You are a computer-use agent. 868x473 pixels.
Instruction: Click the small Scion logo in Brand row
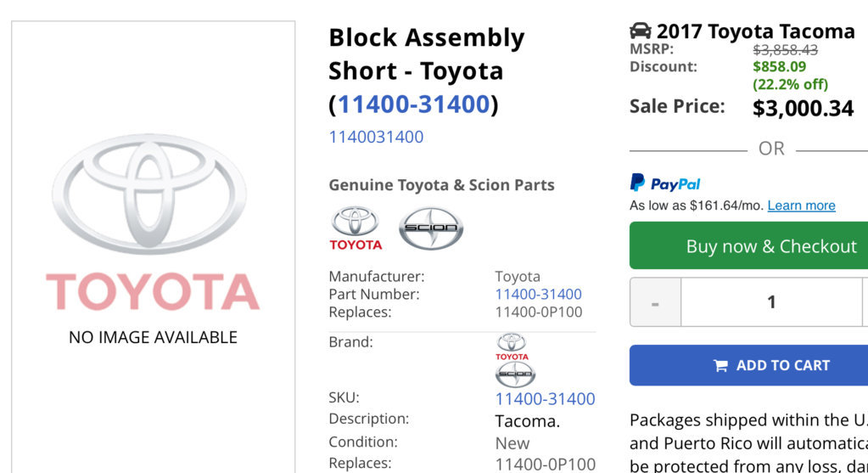[x=515, y=374]
